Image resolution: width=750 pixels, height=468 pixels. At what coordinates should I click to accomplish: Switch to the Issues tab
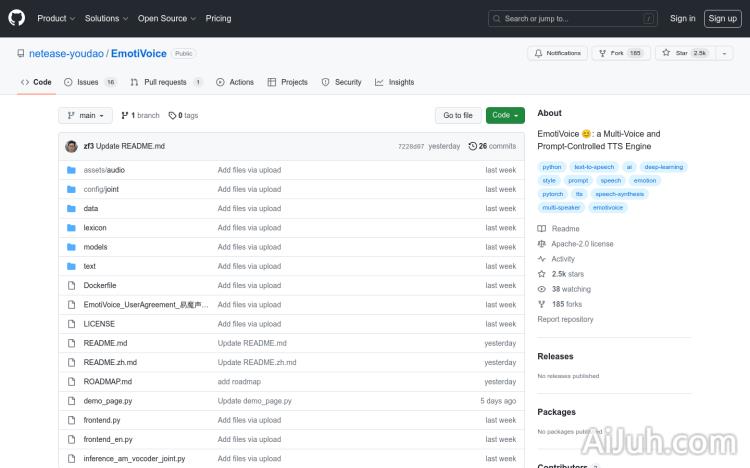[89, 82]
